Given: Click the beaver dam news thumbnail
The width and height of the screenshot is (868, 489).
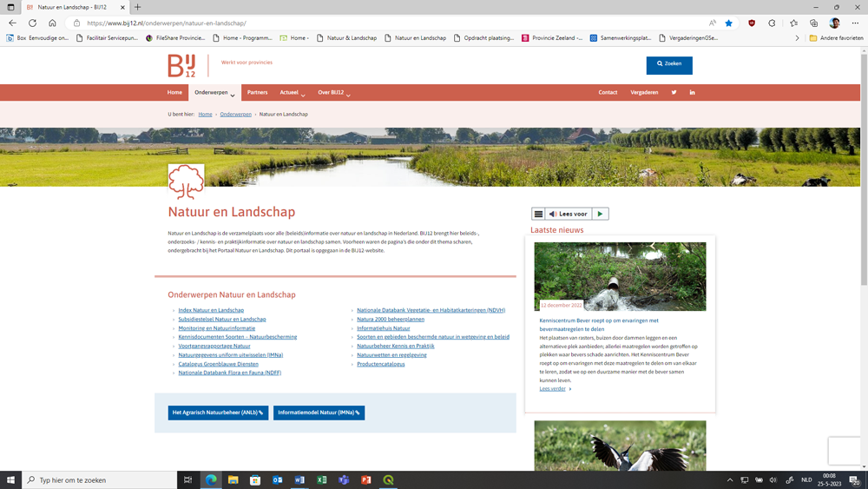Looking at the screenshot, I should point(620,276).
